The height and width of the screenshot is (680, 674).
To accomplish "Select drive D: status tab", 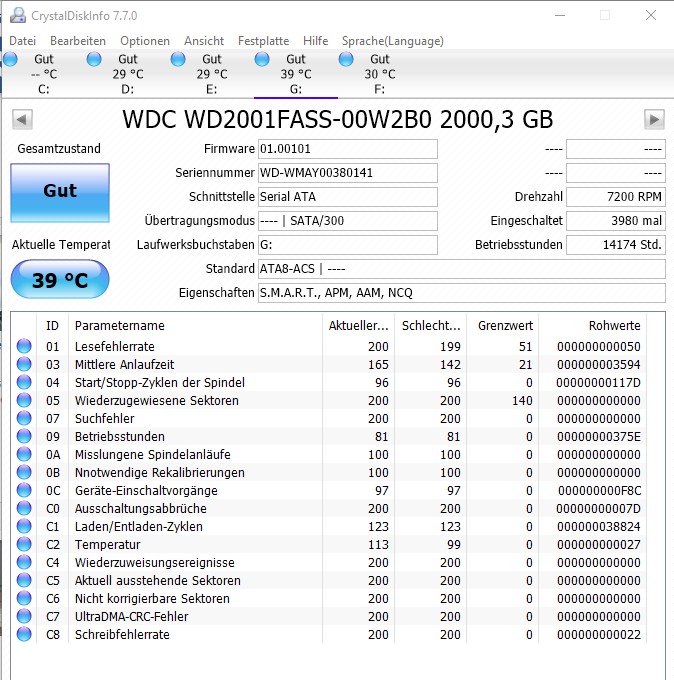I will pyautogui.click(x=128, y=74).
